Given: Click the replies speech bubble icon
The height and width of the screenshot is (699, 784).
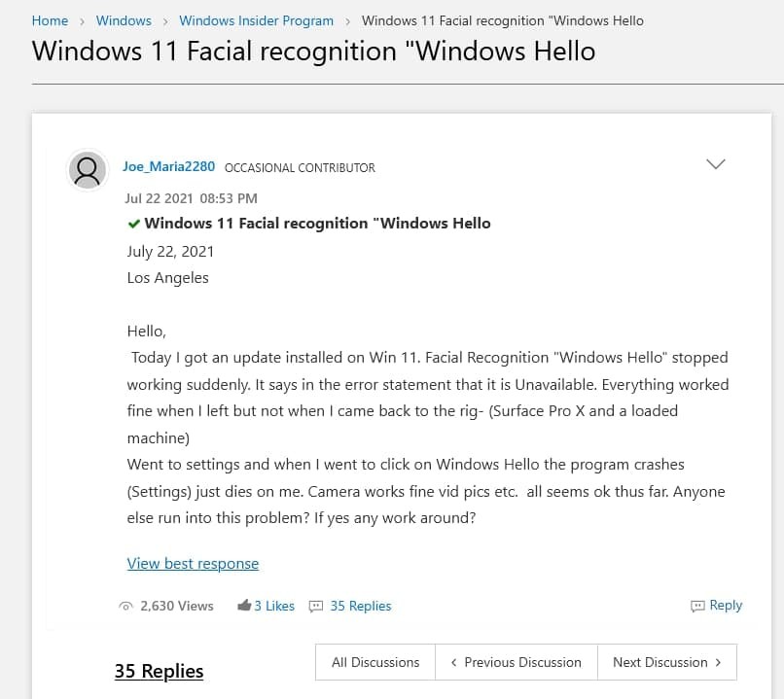Looking at the screenshot, I should coord(316,606).
